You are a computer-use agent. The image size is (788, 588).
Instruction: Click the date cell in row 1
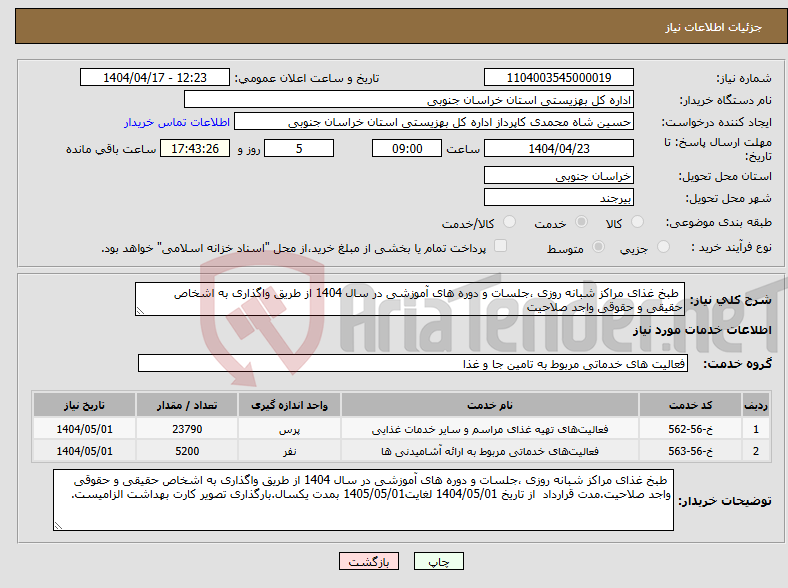coord(84,429)
